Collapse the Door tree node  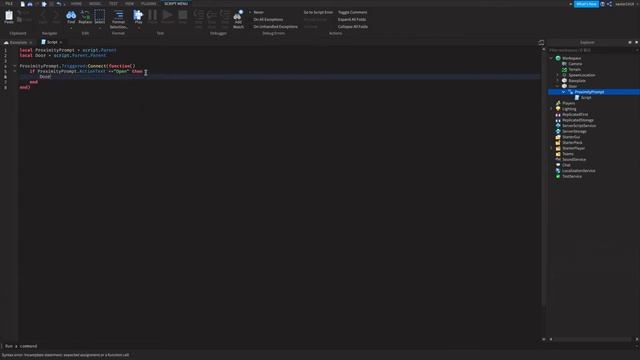point(558,87)
